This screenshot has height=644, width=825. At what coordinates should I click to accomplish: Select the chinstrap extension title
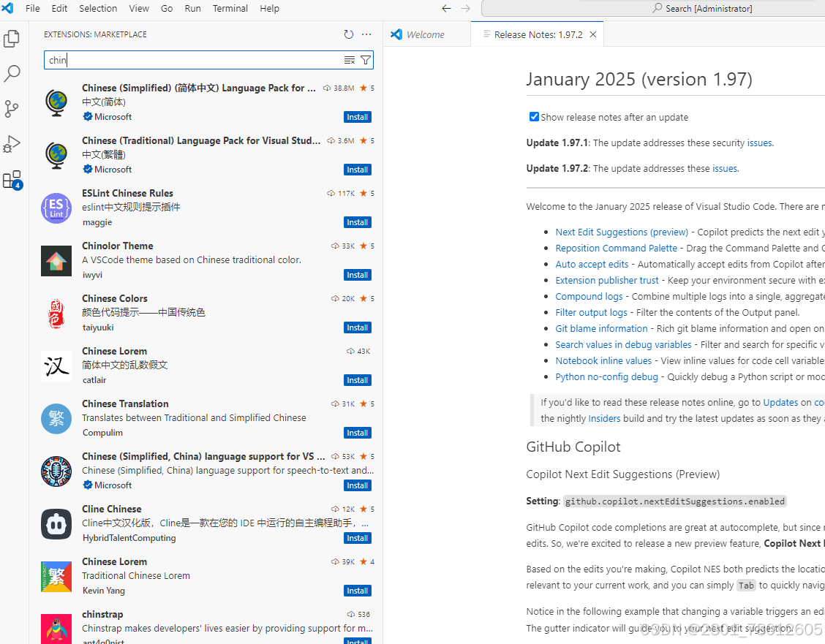coord(102,614)
